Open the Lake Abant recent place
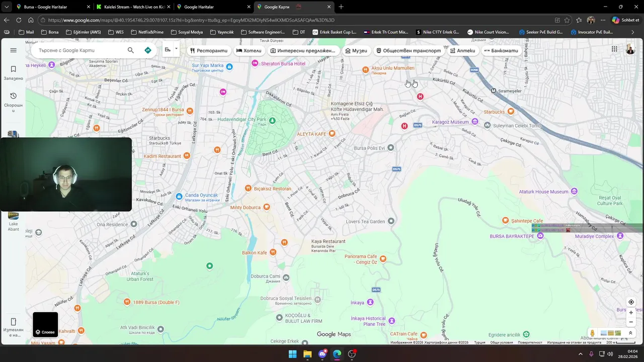This screenshot has height=362, width=644. (14, 222)
